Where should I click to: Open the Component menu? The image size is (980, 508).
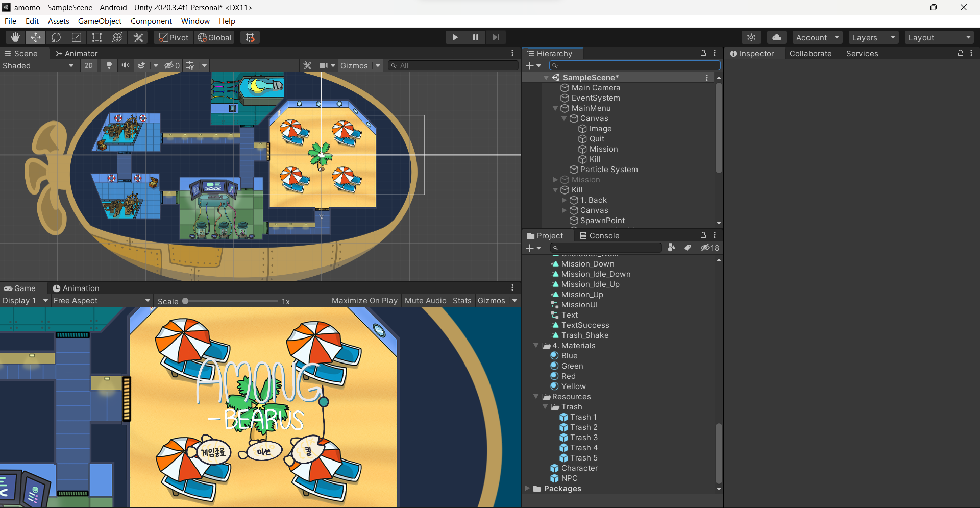click(x=151, y=21)
